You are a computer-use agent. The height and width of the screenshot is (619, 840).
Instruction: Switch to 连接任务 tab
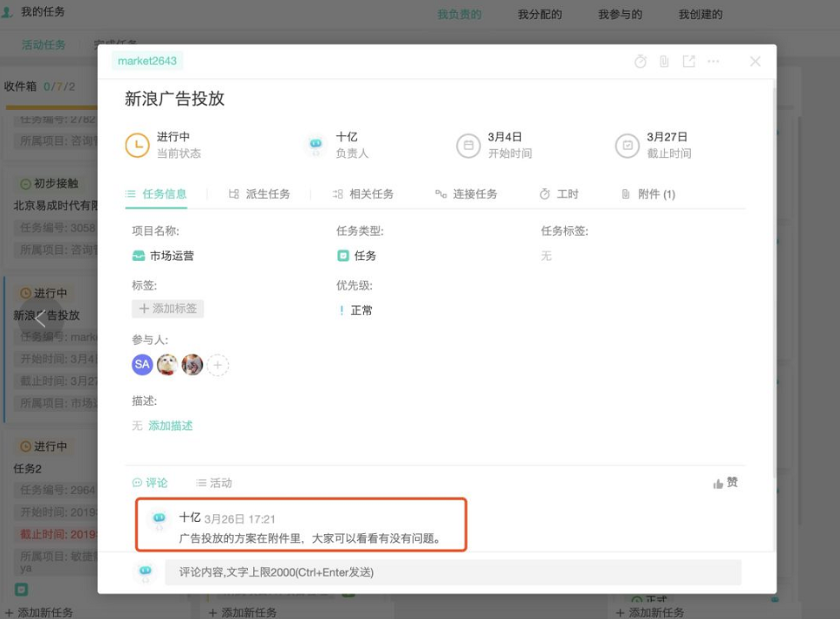(466, 194)
